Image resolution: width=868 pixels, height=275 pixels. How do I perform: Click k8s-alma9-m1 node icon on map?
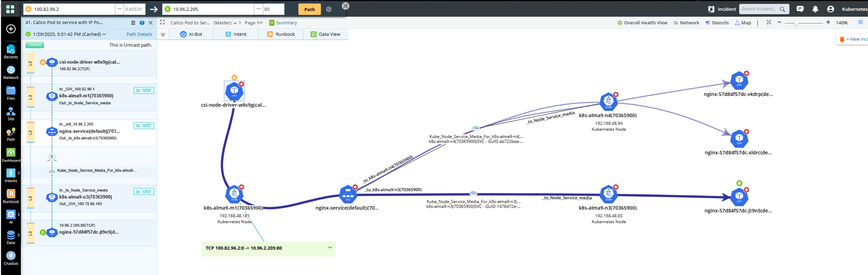pos(234,194)
